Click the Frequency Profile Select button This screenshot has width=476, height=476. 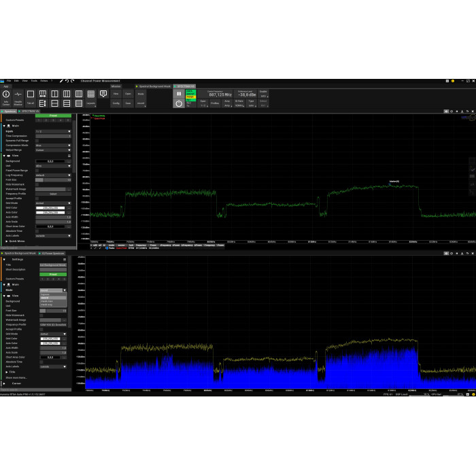click(53, 194)
